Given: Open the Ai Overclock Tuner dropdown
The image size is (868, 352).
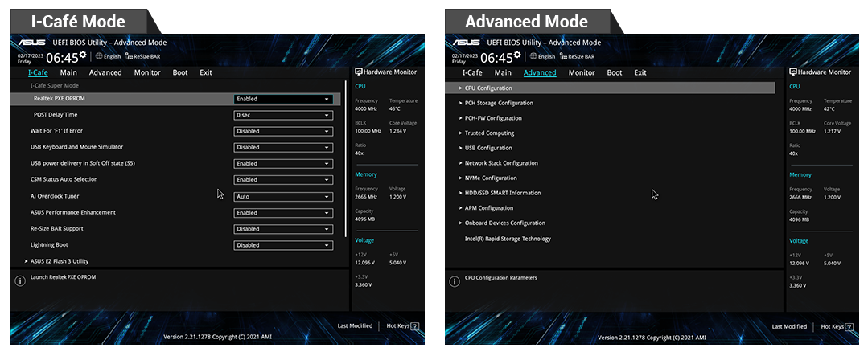Looking at the screenshot, I should 283,197.
